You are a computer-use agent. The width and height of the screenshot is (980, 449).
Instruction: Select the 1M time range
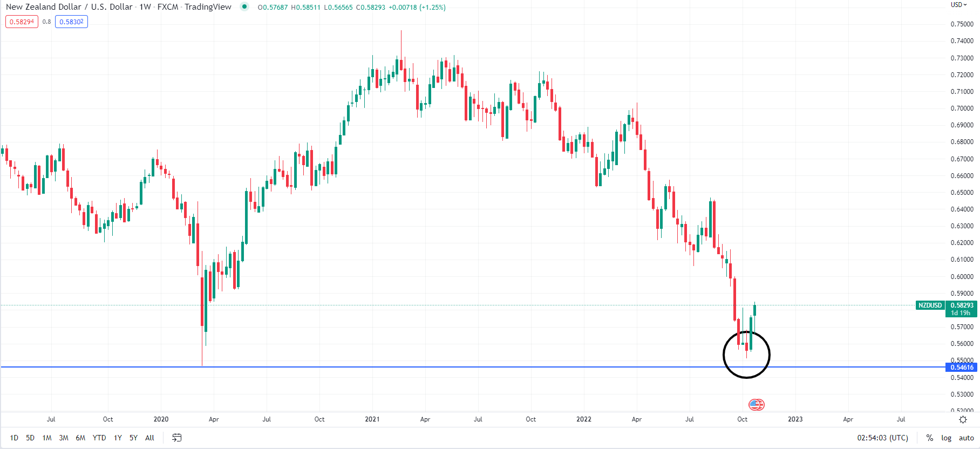pyautogui.click(x=47, y=438)
